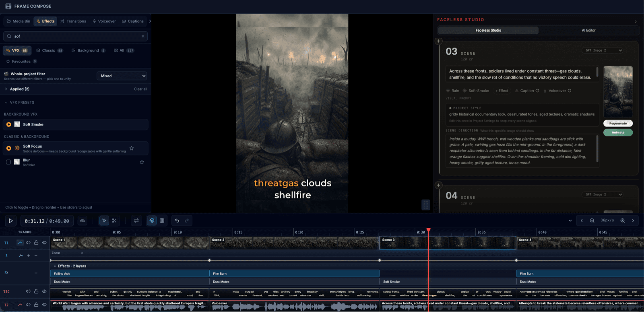644x312 pixels.
Task: Step timeline view to previous section
Action: (x=582, y=221)
